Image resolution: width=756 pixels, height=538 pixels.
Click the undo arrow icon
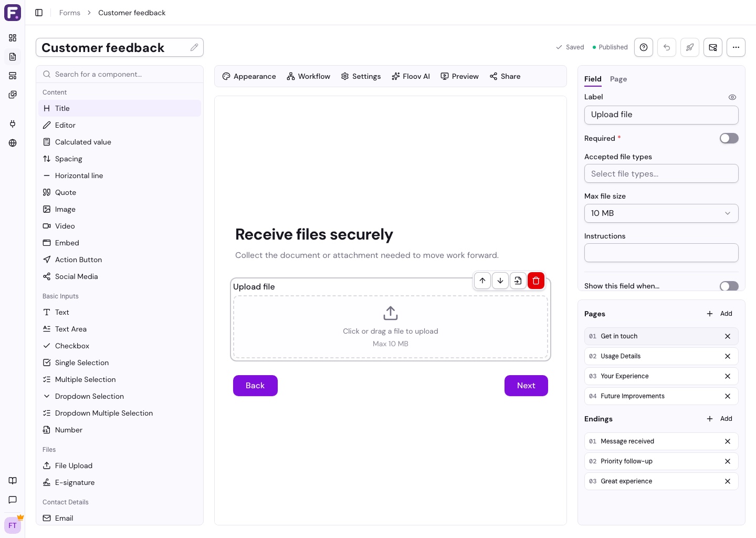coord(667,47)
